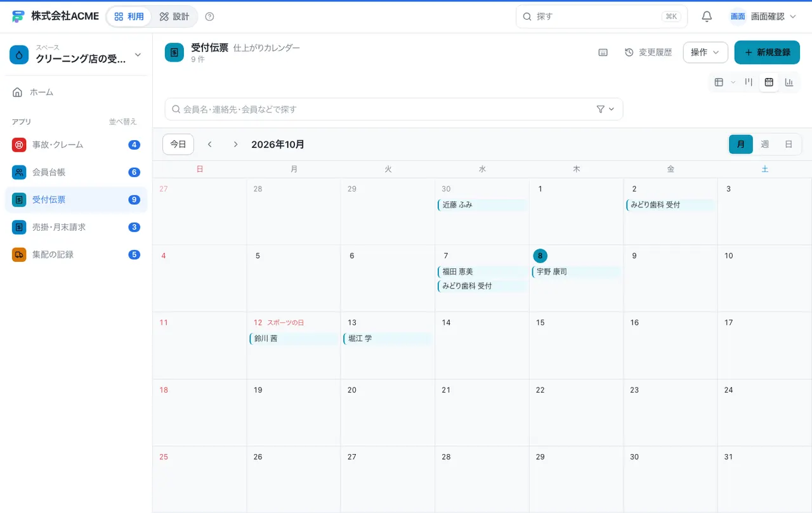Click the 今日 today button
Image resolution: width=812 pixels, height=513 pixels.
[x=178, y=145]
